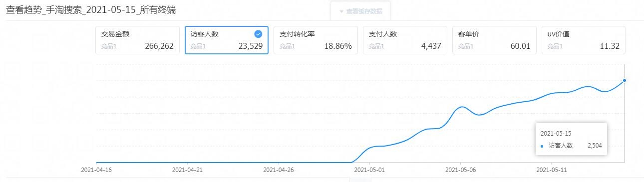Click the 2021-05-01 axis label
The width and height of the screenshot is (644, 182).
(x=369, y=170)
